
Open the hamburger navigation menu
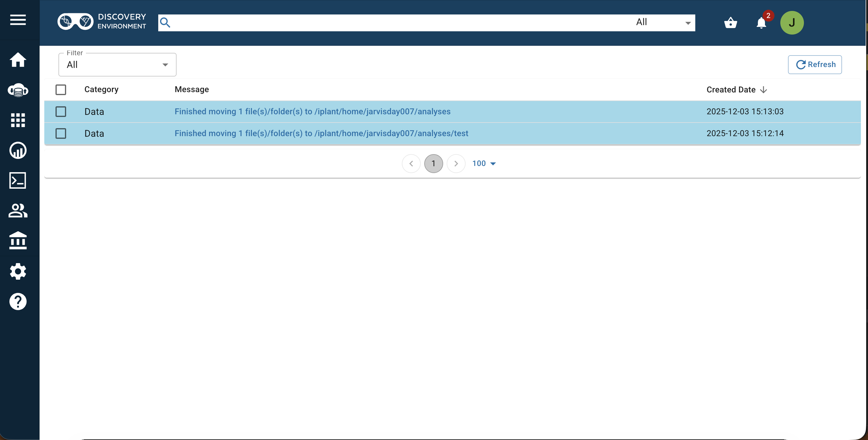pyautogui.click(x=18, y=20)
